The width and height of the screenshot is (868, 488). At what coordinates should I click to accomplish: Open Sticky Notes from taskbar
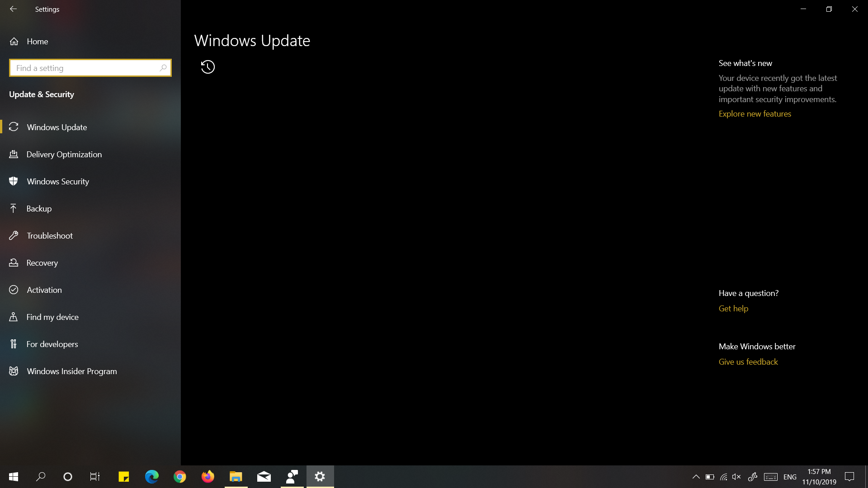[123, 477]
